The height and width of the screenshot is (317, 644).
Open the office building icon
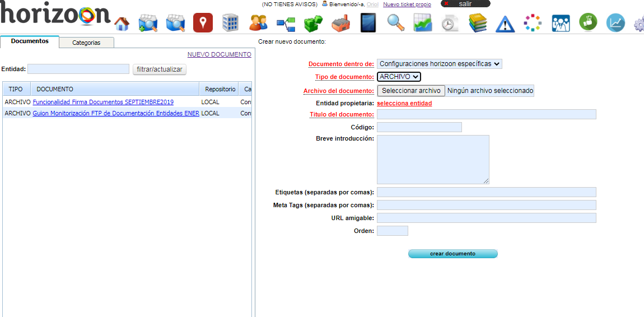[230, 22]
